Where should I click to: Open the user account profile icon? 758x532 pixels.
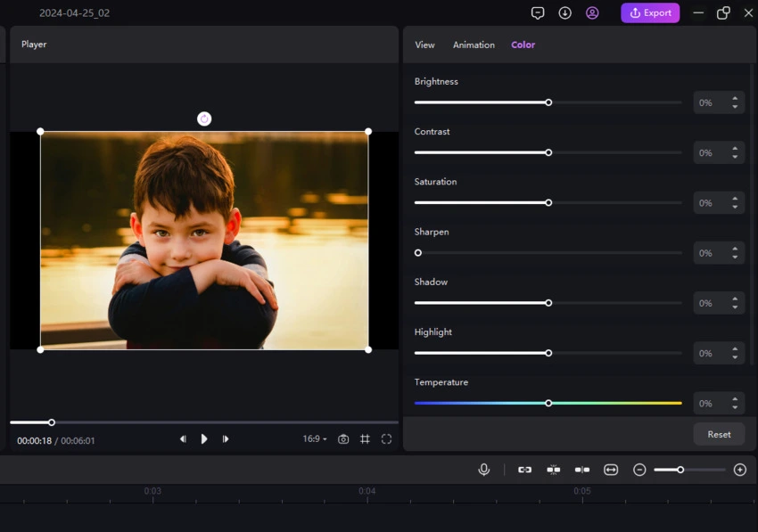592,13
